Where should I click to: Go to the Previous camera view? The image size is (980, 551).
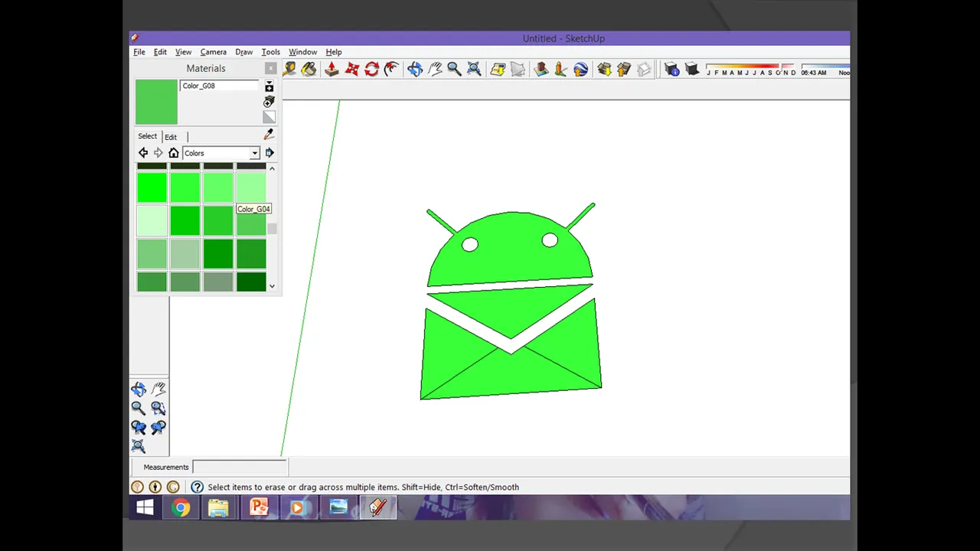pos(139,428)
